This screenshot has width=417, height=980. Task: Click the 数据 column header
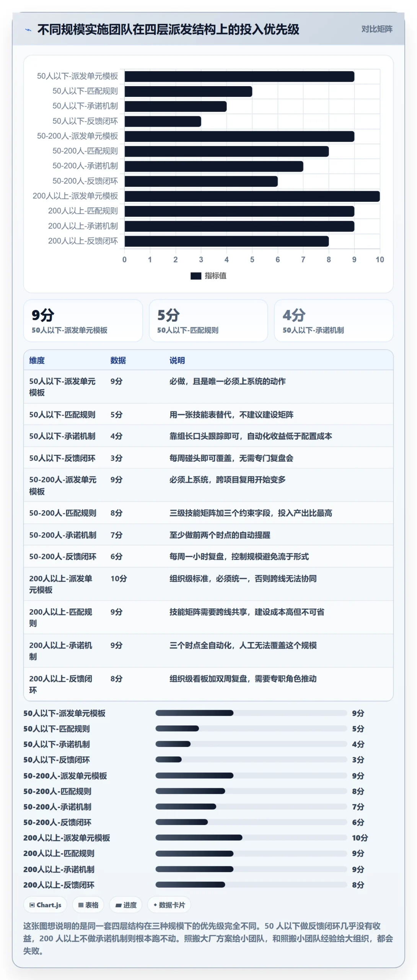pyautogui.click(x=118, y=360)
